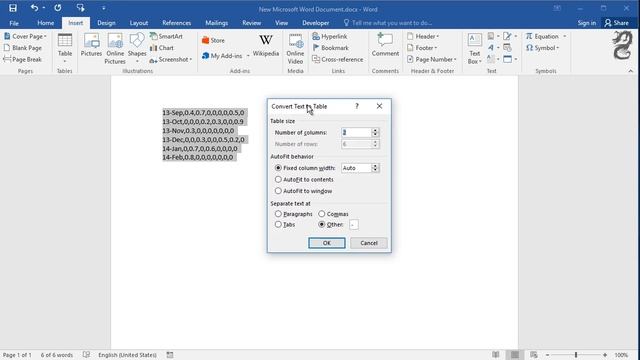Undo the last action
Image resolution: width=640 pixels, height=360 pixels.
(x=34, y=8)
